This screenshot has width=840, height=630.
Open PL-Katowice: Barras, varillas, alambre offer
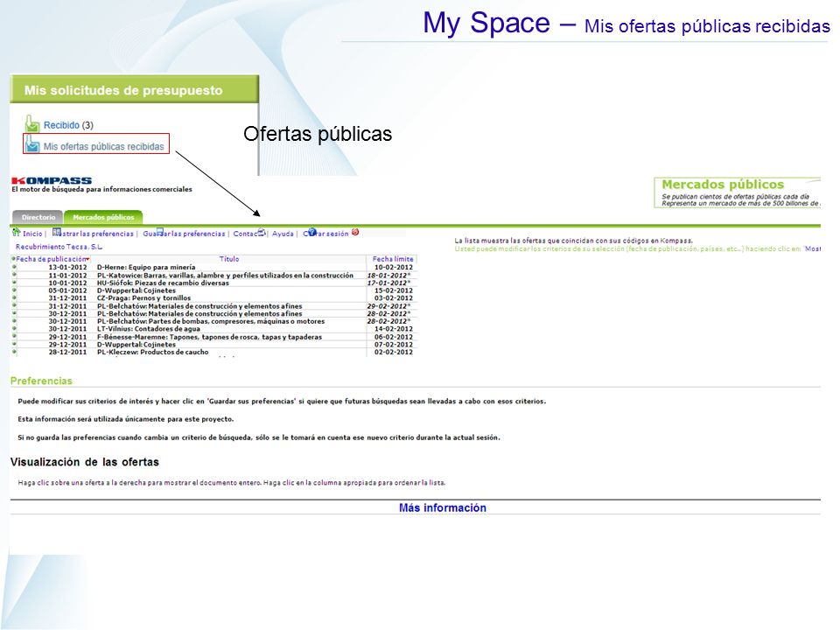click(x=225, y=275)
